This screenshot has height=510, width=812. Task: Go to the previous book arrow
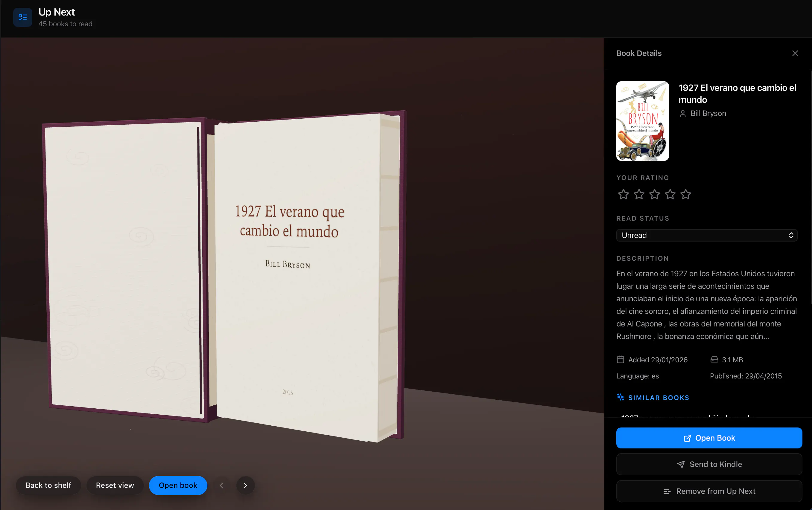coord(221,485)
